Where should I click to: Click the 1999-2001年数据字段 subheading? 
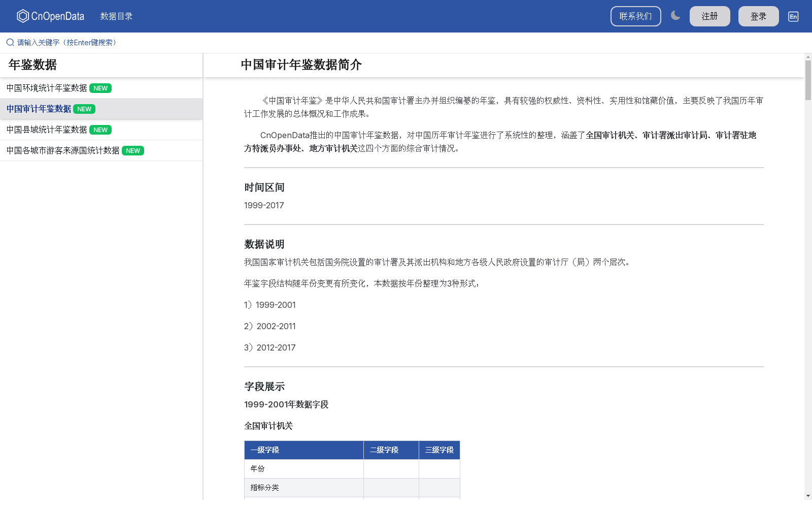[286, 404]
